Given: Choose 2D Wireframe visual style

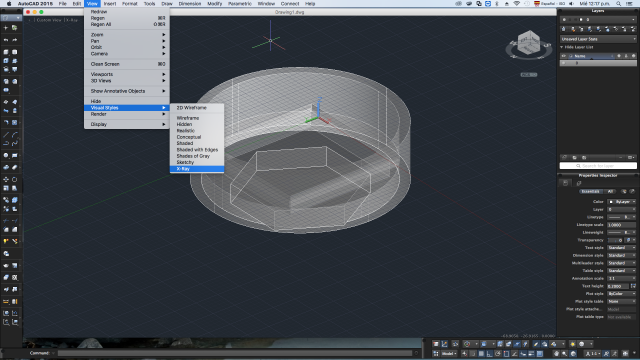Looking at the screenshot, I should 197,108.
